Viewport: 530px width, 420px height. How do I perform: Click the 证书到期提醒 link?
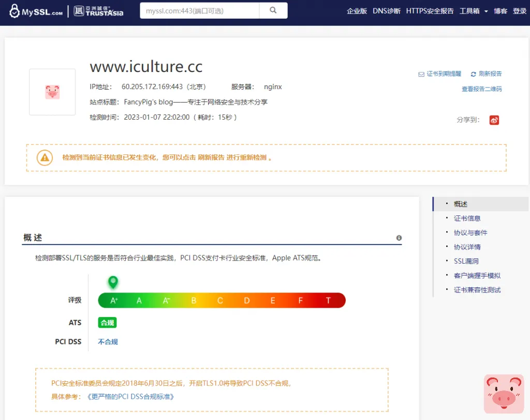444,74
